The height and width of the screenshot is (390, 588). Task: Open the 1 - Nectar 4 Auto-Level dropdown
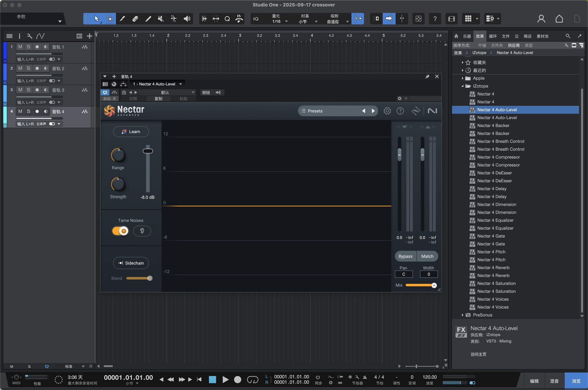pos(157,84)
